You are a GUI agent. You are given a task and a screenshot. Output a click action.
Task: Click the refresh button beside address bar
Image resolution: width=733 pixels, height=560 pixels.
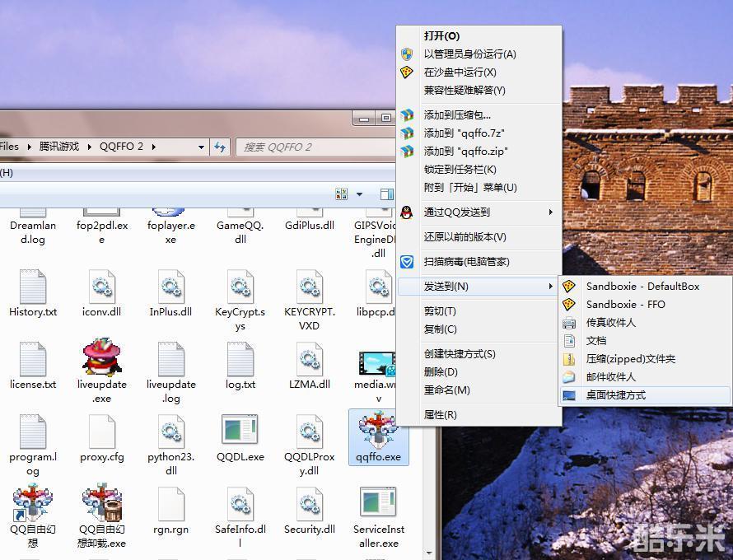[220, 147]
